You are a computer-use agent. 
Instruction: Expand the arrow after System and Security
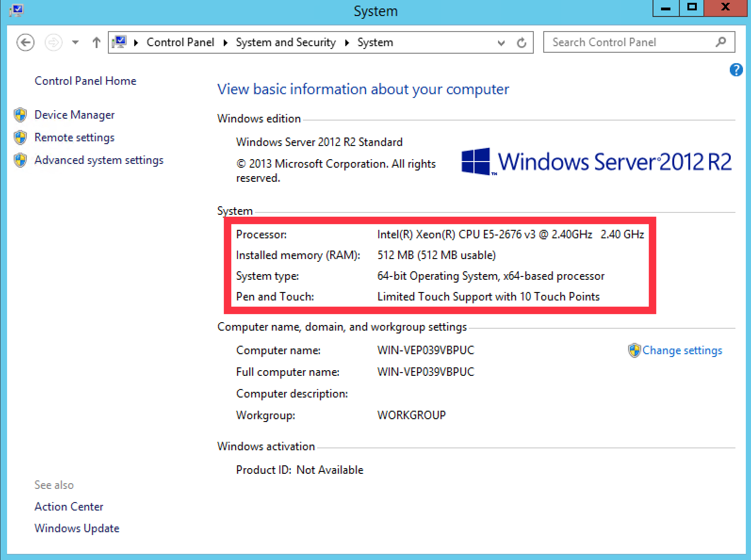click(347, 43)
